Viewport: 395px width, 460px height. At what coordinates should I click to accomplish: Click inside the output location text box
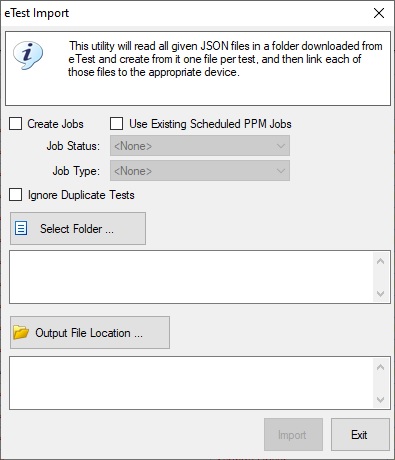(x=191, y=383)
